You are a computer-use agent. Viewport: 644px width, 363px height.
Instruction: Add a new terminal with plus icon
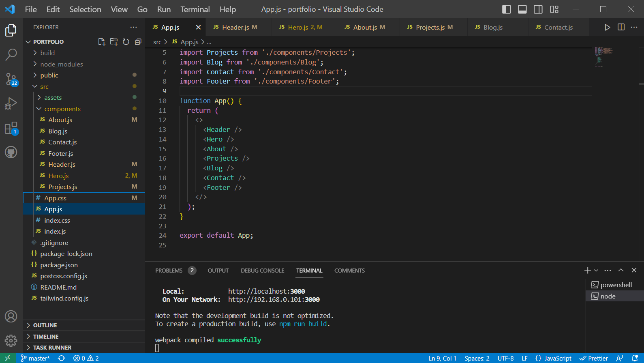[x=587, y=270]
